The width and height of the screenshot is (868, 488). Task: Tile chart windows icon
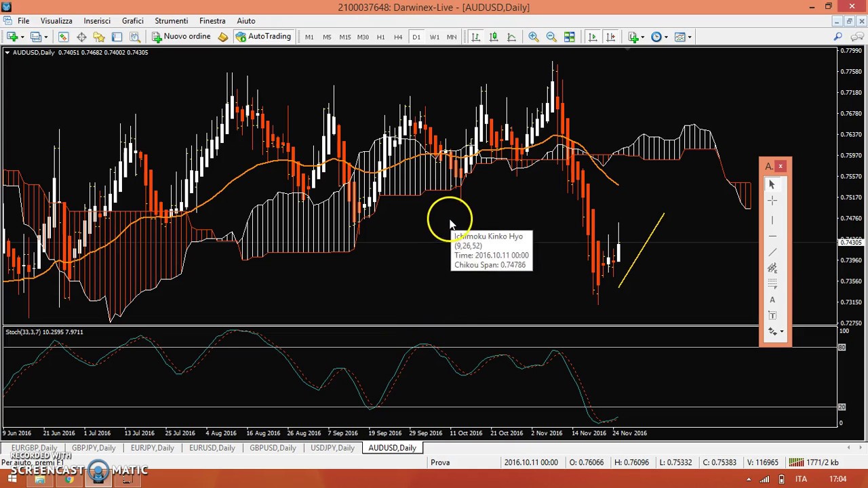[x=570, y=37]
